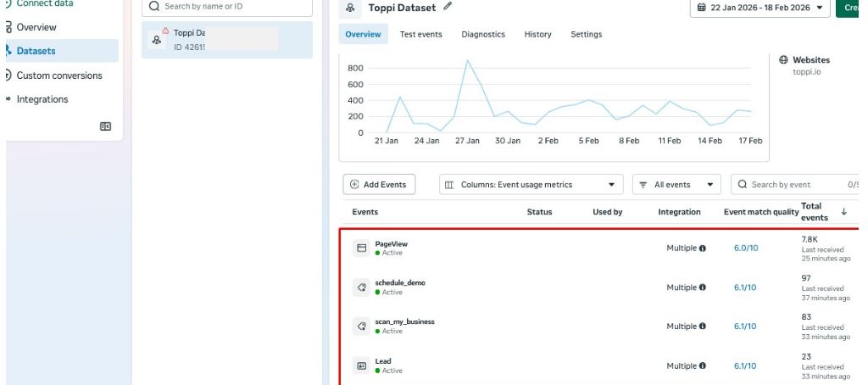Open the Diagnostics tab
Screen dimensions: 868x385
pos(483,35)
